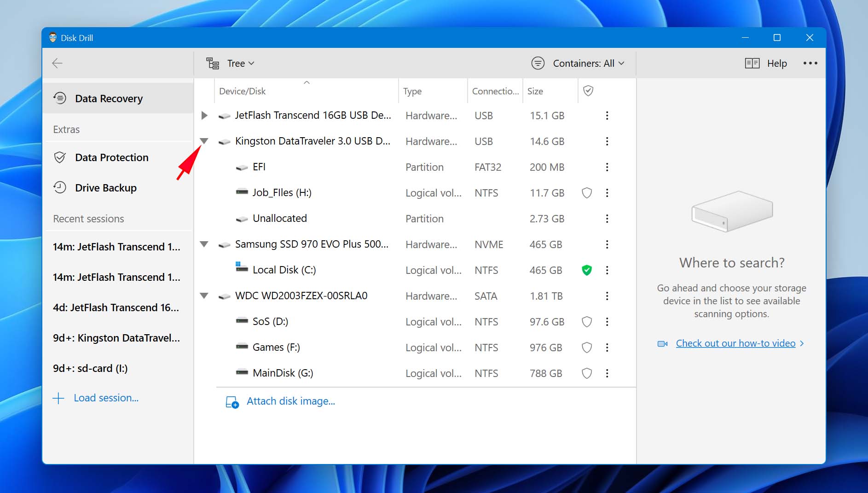Open '4d: JetFlash Transcend 16...' recent session

click(x=117, y=307)
